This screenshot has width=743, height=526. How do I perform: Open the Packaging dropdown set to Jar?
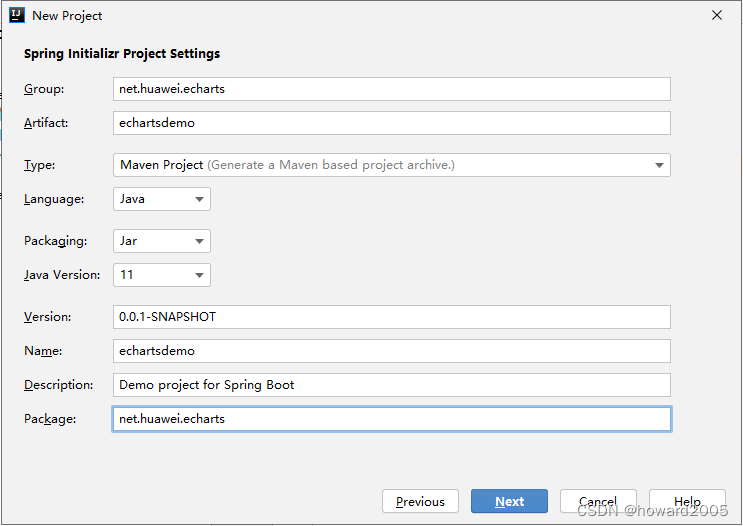click(x=161, y=241)
